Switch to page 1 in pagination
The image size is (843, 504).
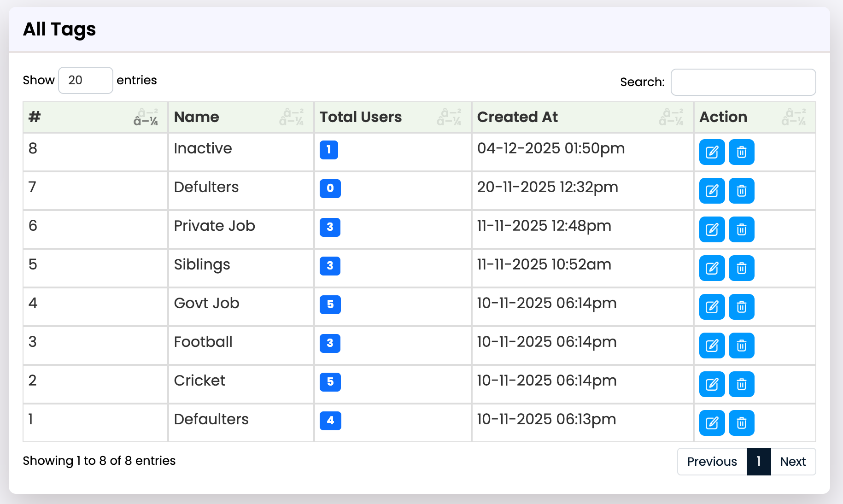pyautogui.click(x=758, y=462)
